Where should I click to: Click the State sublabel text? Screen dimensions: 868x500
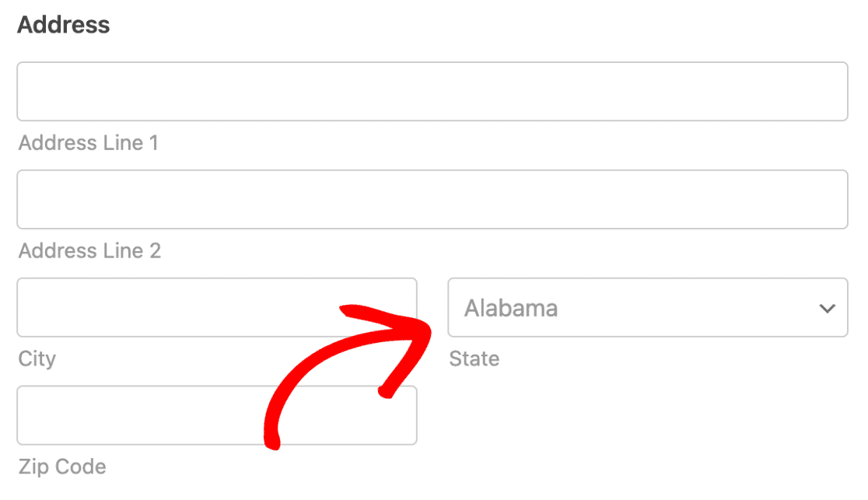(474, 358)
